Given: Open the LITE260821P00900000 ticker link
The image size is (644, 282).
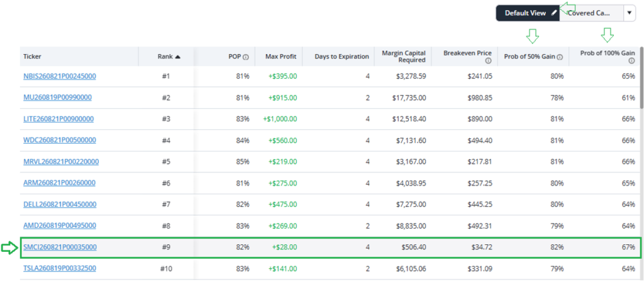Looking at the screenshot, I should point(58,119).
